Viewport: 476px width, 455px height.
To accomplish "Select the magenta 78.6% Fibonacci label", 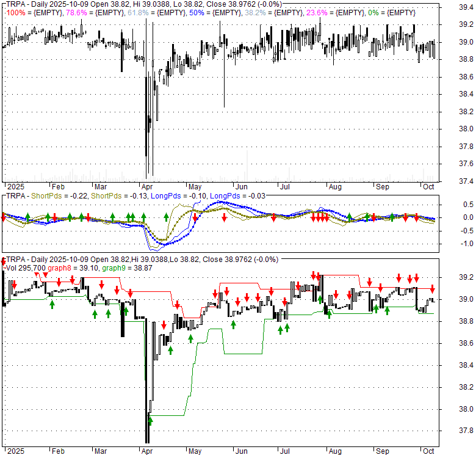I will point(77,13).
